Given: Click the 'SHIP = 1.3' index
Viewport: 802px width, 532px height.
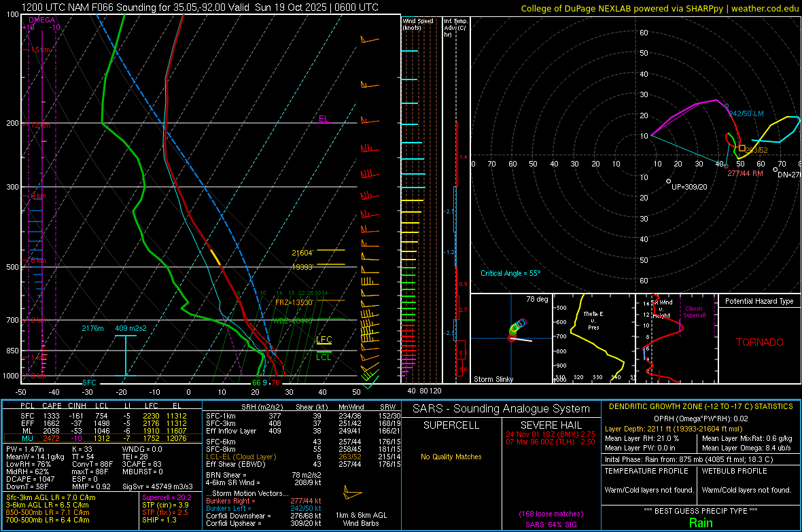Looking at the screenshot, I should [x=159, y=520].
